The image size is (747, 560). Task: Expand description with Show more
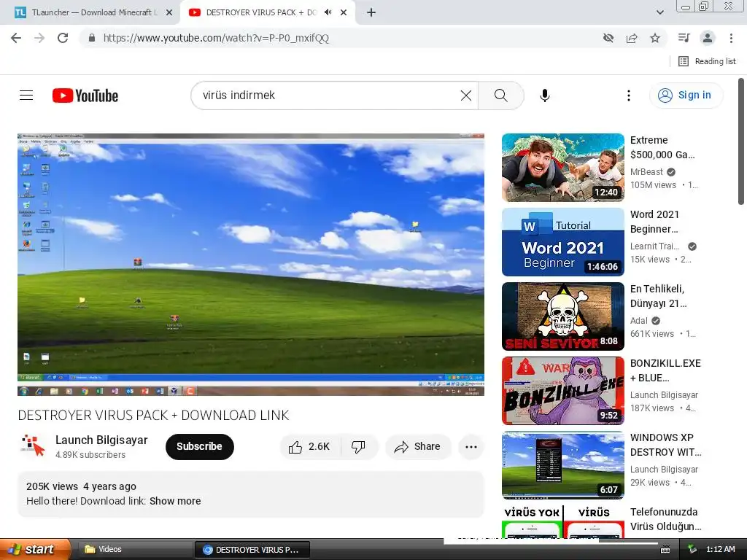pyautogui.click(x=175, y=501)
